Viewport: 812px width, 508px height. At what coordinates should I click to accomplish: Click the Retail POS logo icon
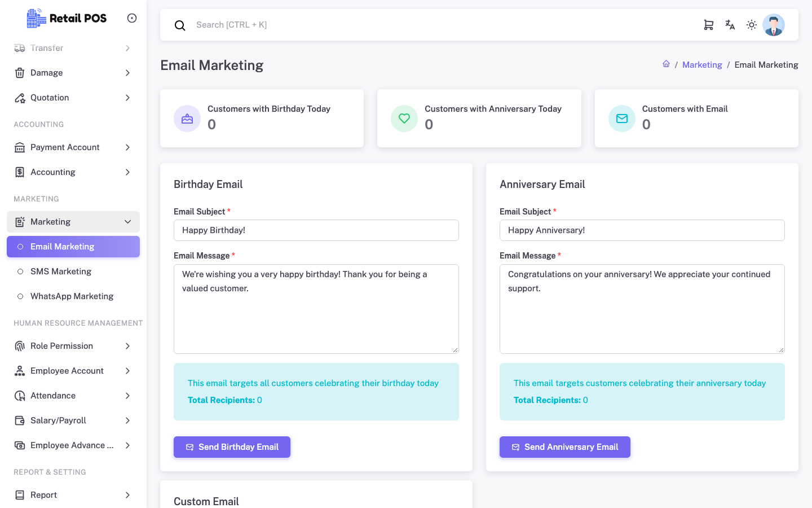(37, 18)
